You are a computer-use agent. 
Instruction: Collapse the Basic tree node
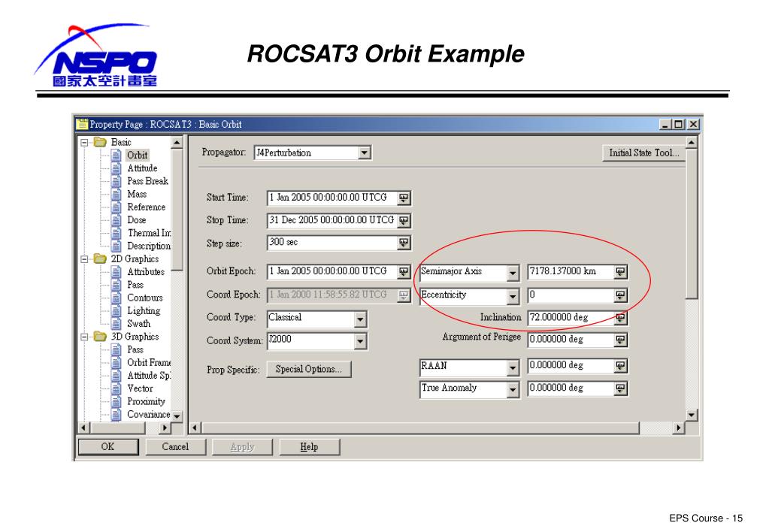pos(84,143)
